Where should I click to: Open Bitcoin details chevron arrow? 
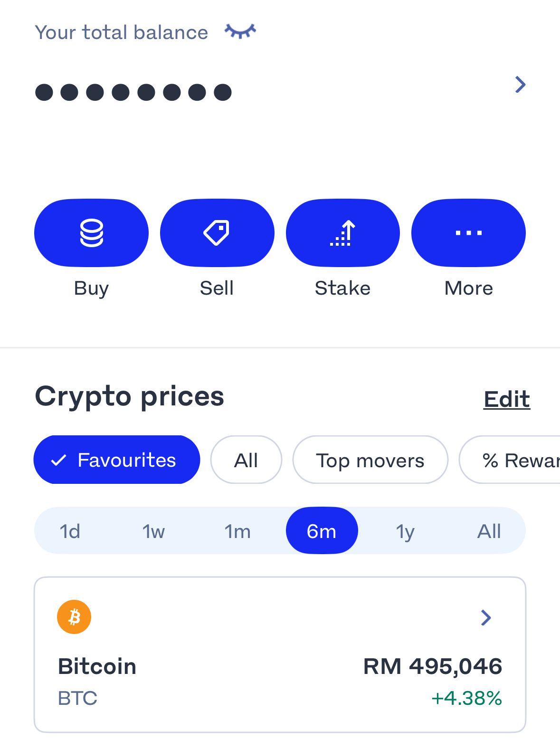coord(485,617)
